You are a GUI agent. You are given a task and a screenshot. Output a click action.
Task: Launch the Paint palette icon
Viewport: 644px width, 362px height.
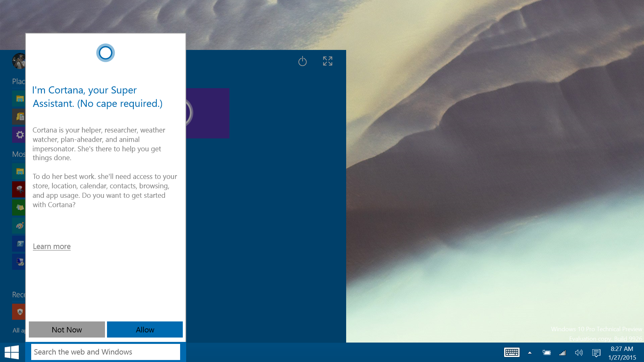[x=19, y=226]
